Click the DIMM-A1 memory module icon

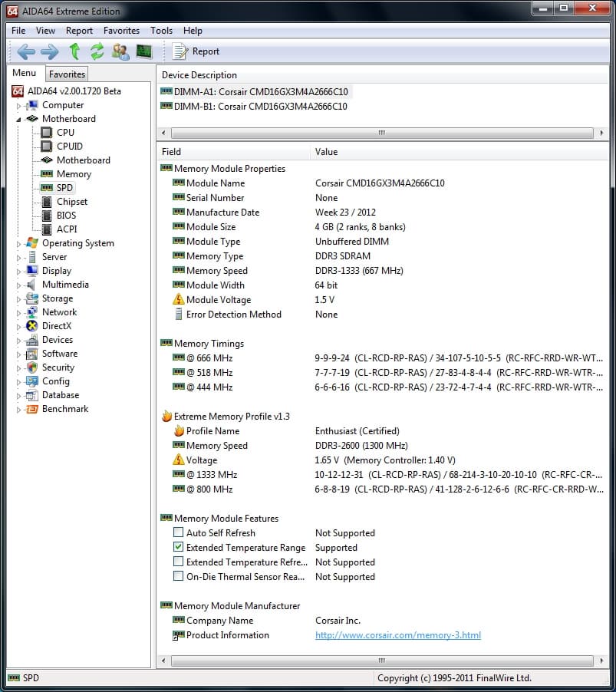[x=166, y=91]
